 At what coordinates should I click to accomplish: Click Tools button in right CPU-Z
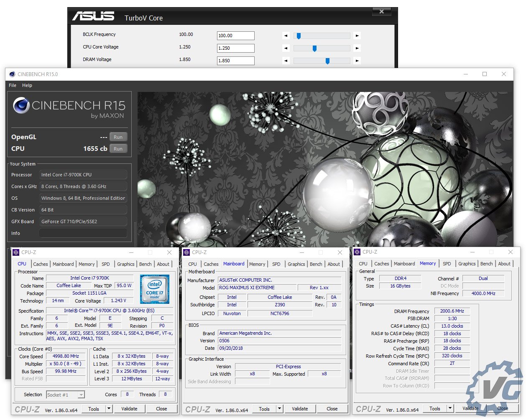pos(435,408)
